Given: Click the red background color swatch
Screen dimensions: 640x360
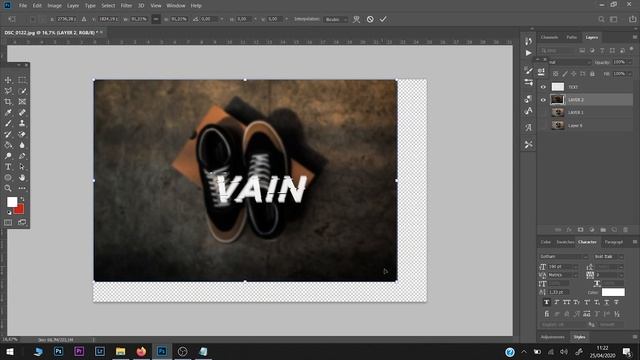Looking at the screenshot, I should tap(20, 210).
